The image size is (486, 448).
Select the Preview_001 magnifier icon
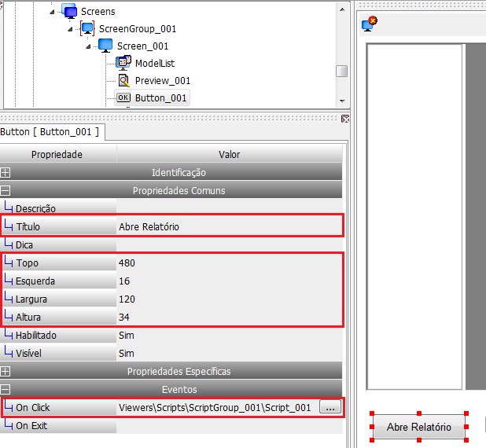tap(123, 80)
